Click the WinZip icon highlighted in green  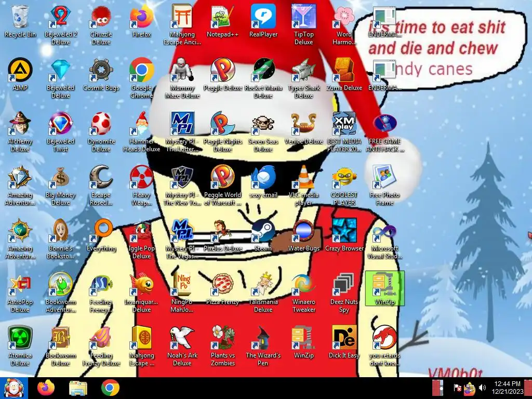pos(385,288)
